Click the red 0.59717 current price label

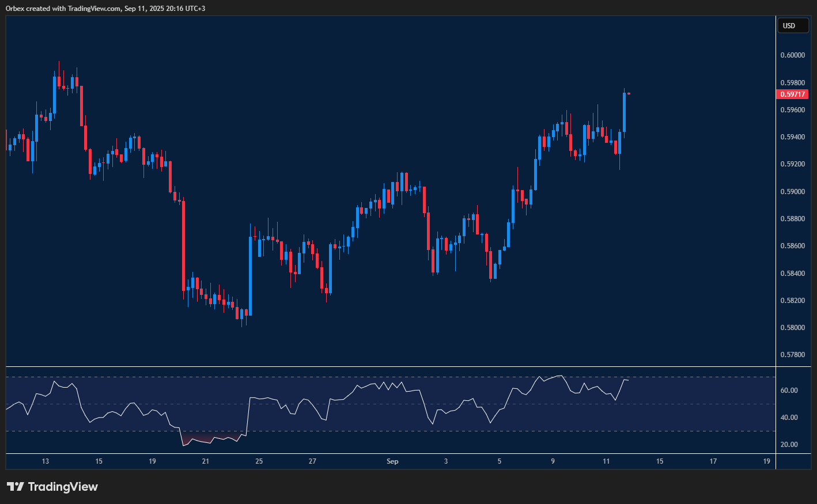pos(793,94)
